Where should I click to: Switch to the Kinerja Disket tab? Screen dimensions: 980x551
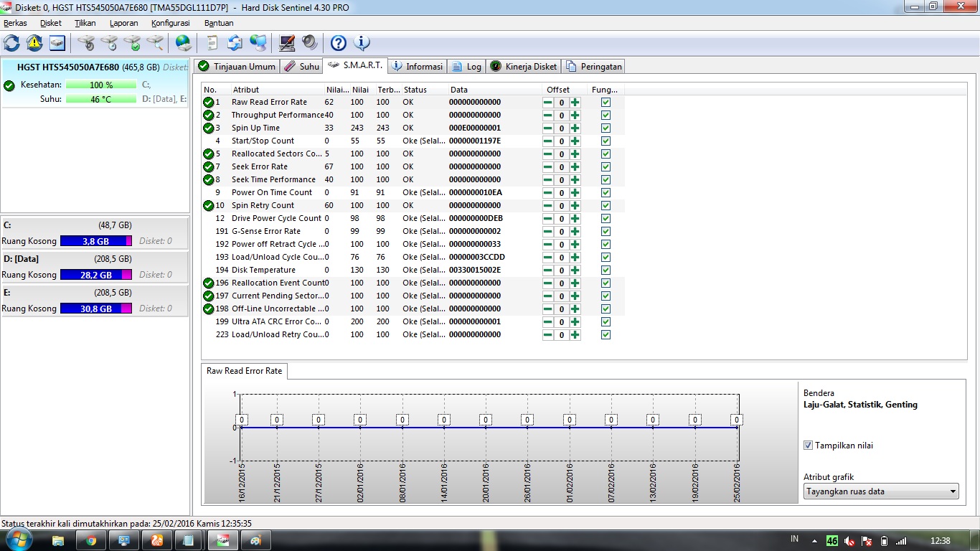[x=524, y=66]
